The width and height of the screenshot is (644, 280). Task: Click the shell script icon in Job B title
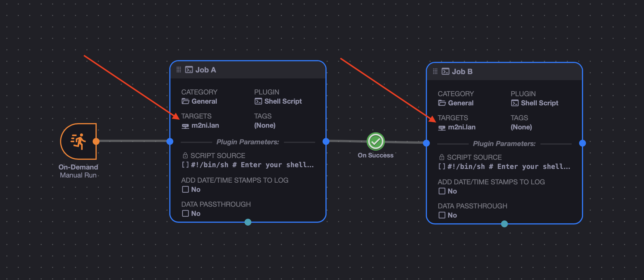446,72
